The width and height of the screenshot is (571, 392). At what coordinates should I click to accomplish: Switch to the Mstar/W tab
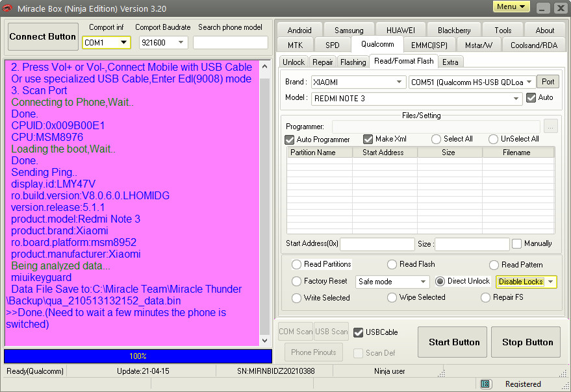pos(479,45)
